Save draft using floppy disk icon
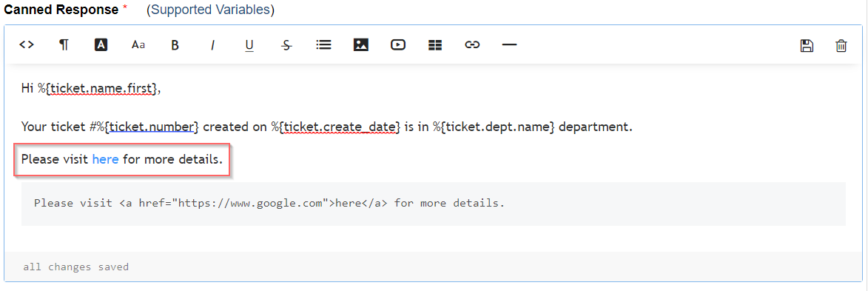The image size is (868, 291). pos(807,46)
